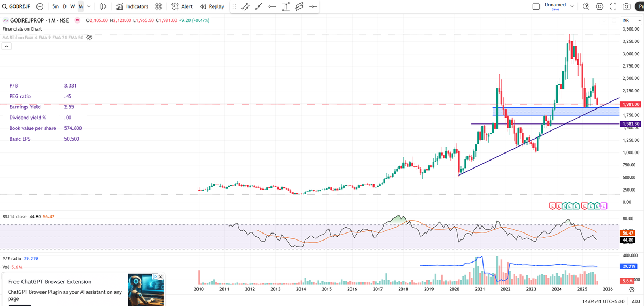The width and height of the screenshot is (644, 306).
Task: Select the vertical measure I-beam tool
Action: click(286, 6)
